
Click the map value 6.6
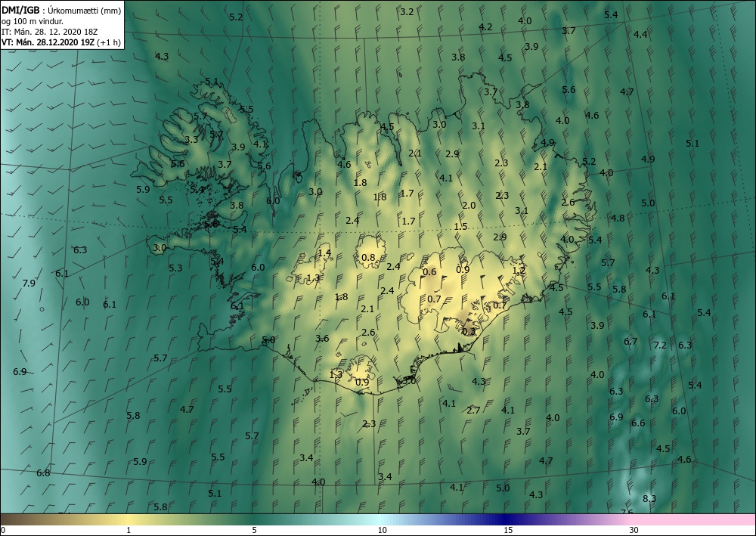point(638,423)
